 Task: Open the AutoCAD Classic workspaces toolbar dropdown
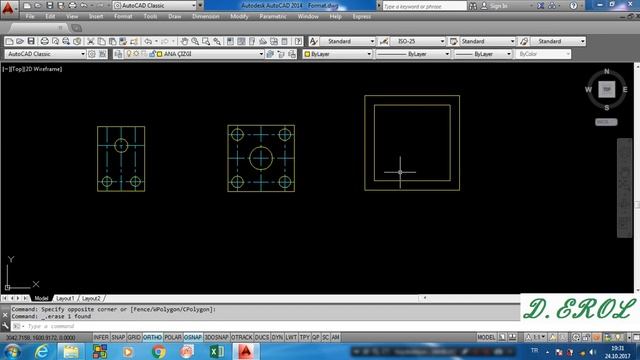pyautogui.click(x=45, y=54)
